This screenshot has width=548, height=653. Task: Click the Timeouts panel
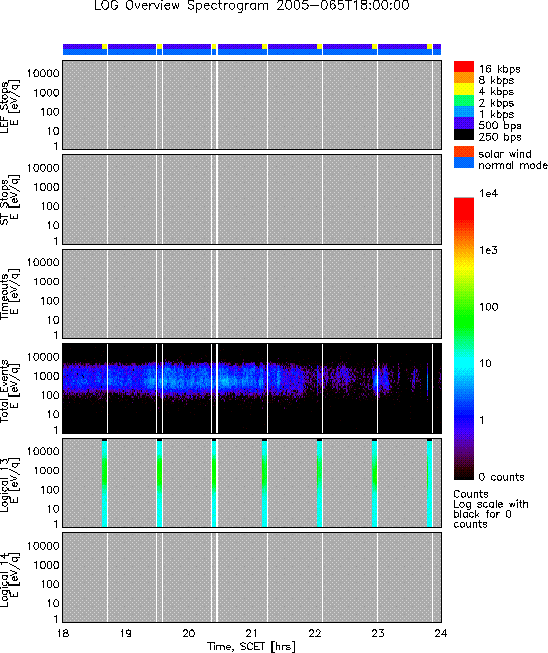coord(252,294)
